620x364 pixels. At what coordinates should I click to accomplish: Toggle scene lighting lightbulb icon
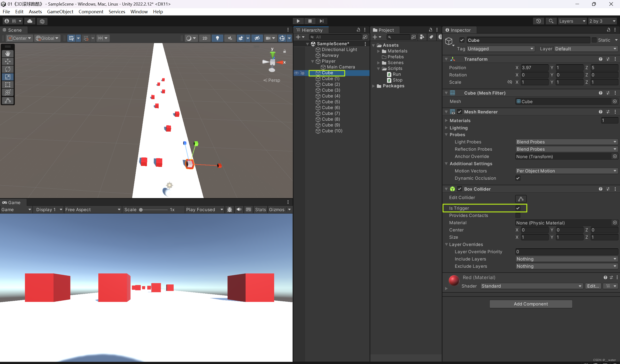coord(217,38)
